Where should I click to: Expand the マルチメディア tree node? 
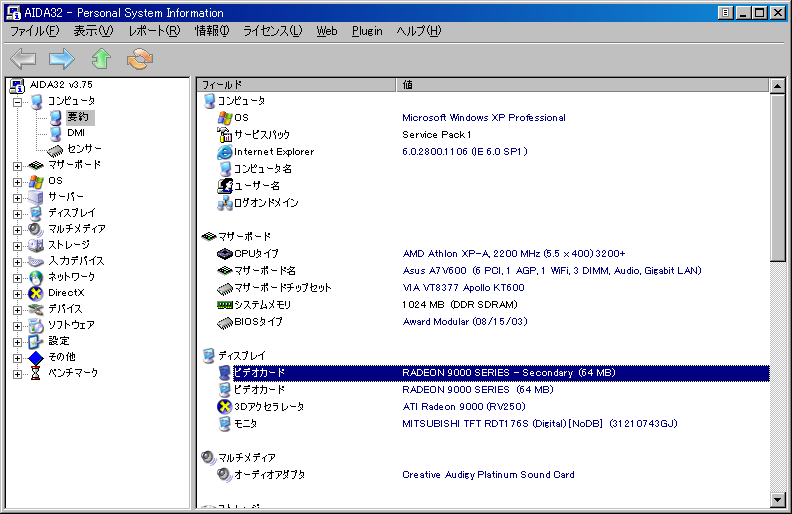click(18, 230)
